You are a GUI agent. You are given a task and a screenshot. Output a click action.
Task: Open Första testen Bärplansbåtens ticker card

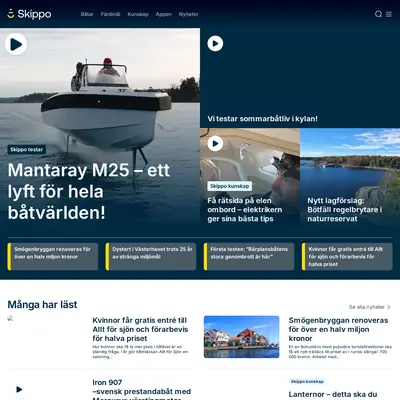pyautogui.click(x=249, y=256)
